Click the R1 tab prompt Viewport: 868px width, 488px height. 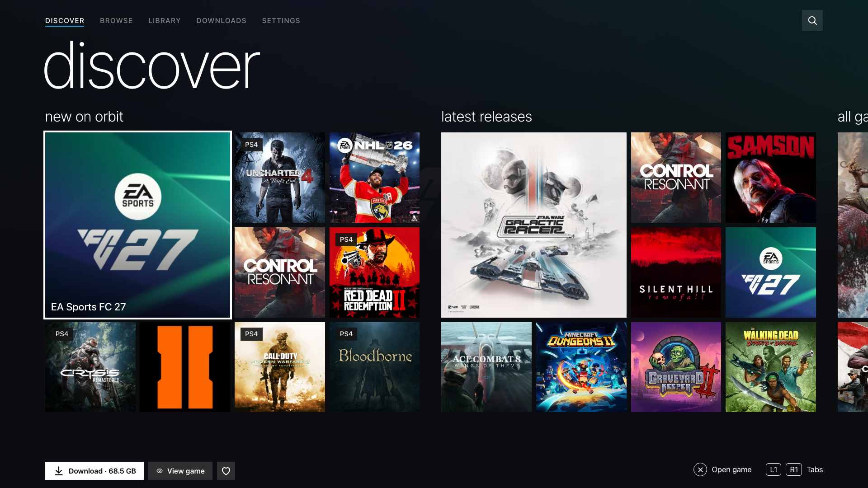pyautogui.click(x=794, y=469)
